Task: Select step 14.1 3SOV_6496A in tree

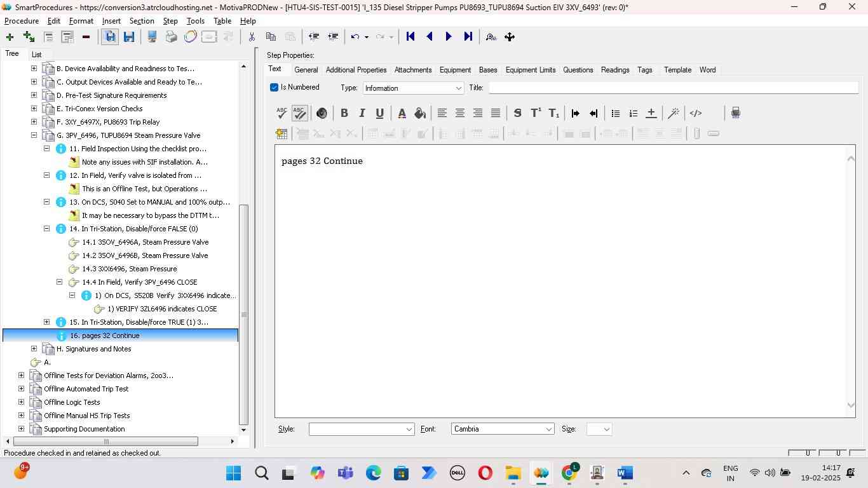Action: pyautogui.click(x=145, y=242)
